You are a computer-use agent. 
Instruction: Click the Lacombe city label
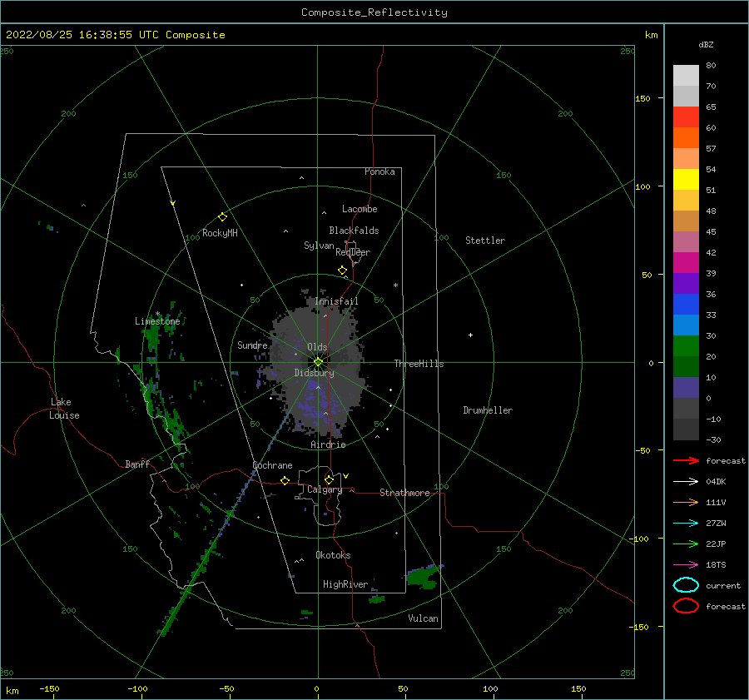coord(360,209)
